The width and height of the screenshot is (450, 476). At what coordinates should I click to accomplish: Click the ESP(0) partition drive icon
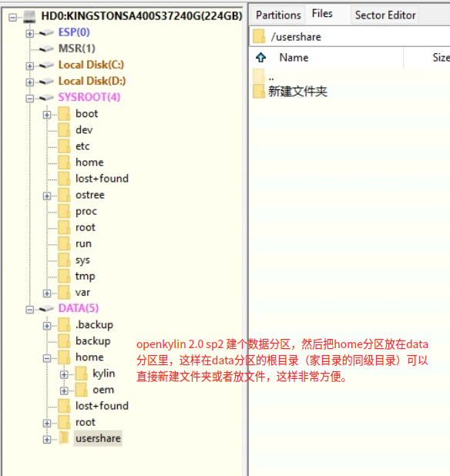click(46, 32)
